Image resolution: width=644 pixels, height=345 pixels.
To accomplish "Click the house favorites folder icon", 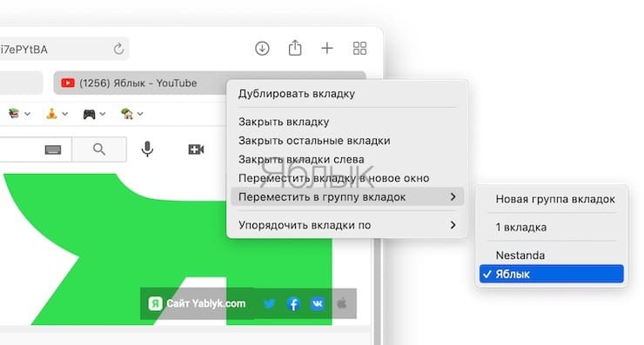I will pyautogui.click(x=127, y=113).
